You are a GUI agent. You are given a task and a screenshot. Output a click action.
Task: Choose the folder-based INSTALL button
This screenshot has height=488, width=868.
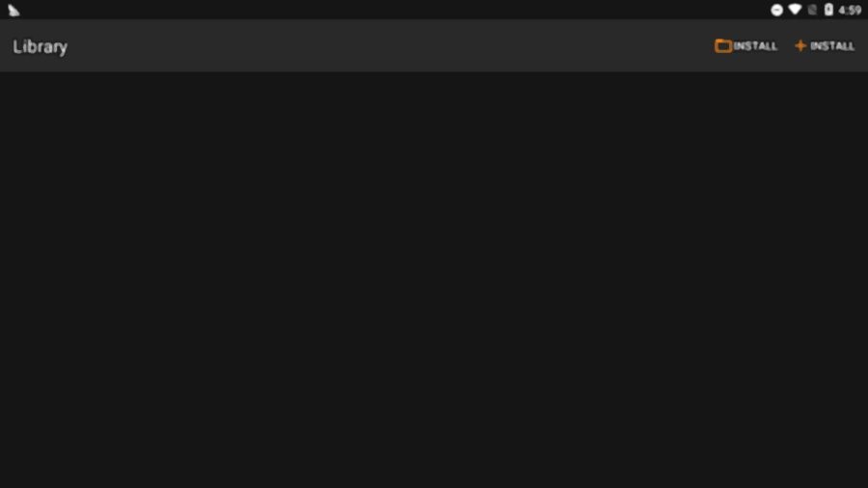[746, 46]
